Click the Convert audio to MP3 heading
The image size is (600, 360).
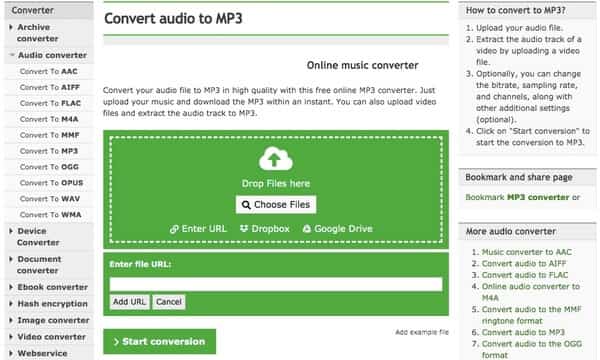click(x=173, y=18)
